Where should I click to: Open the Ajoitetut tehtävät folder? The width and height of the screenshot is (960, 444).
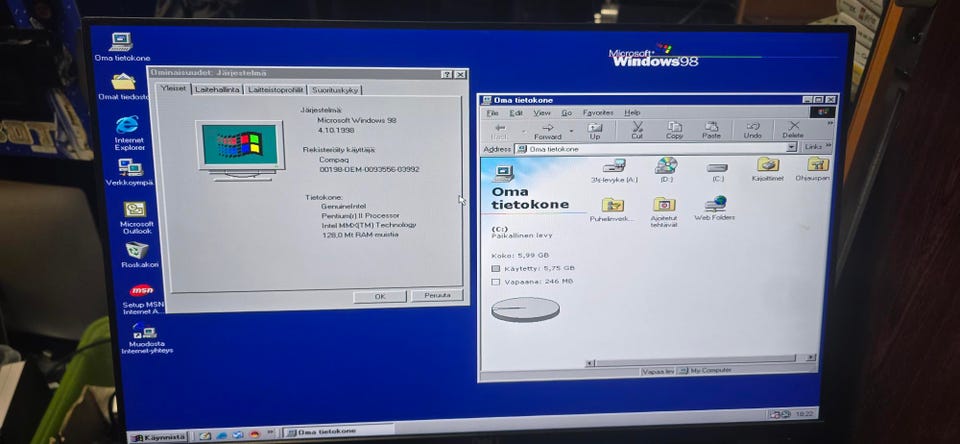[664, 213]
